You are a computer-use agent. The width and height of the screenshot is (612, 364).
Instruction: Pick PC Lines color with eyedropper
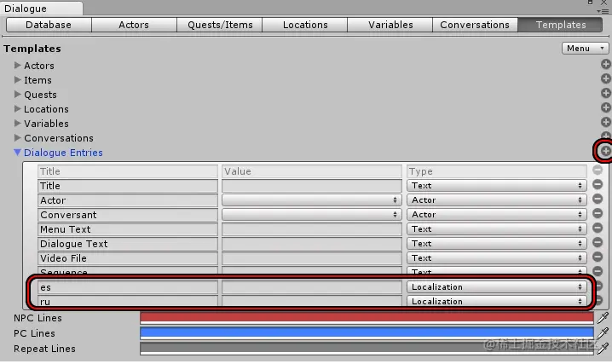(603, 333)
